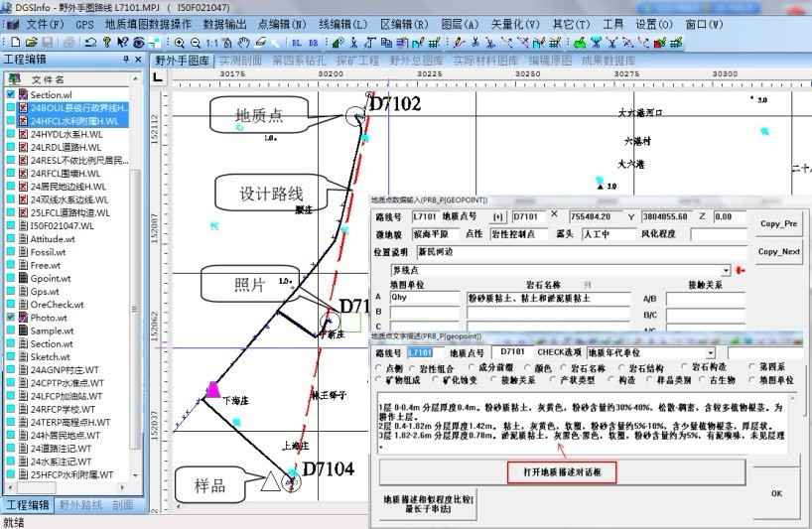The width and height of the screenshot is (812, 529).
Task: Click the Zoom In magnifier icon
Action: 180,43
